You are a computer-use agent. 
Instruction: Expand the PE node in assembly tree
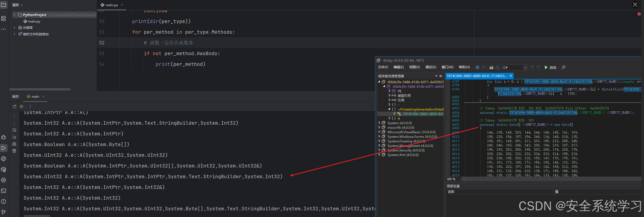pos(390,91)
